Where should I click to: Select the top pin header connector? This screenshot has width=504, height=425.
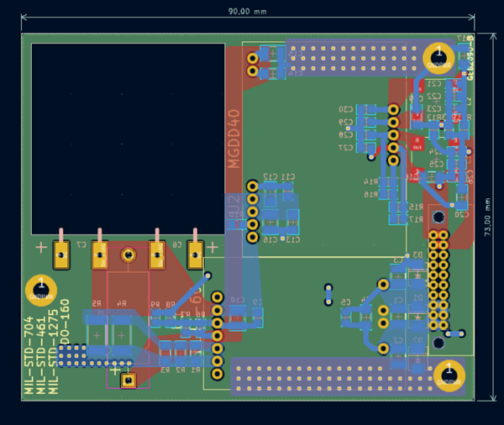353,58
